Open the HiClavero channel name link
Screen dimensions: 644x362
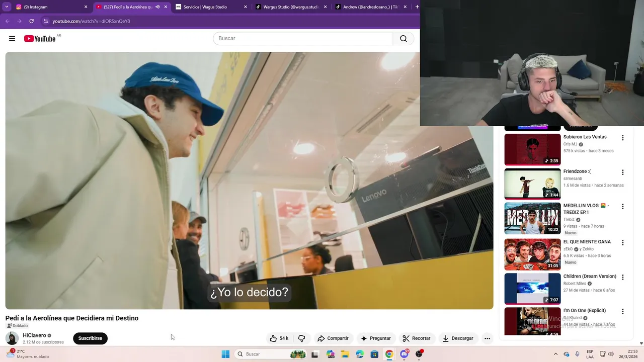tap(34, 335)
